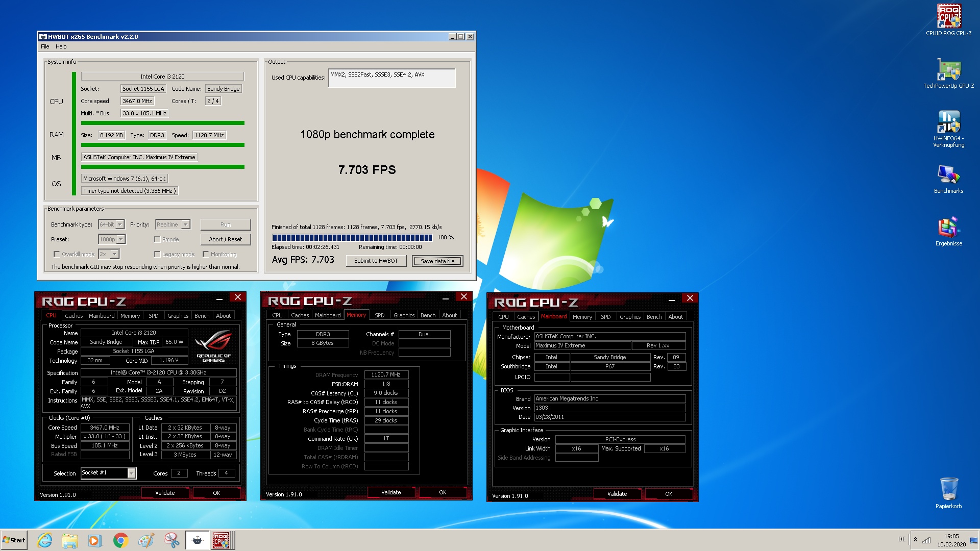
Task: Open Windows Media Player from the taskbar
Action: pyautogui.click(x=95, y=540)
